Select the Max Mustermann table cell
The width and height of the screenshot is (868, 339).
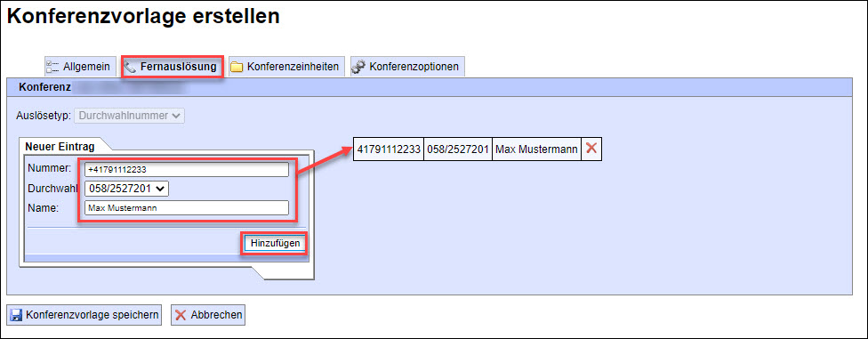[x=536, y=149]
